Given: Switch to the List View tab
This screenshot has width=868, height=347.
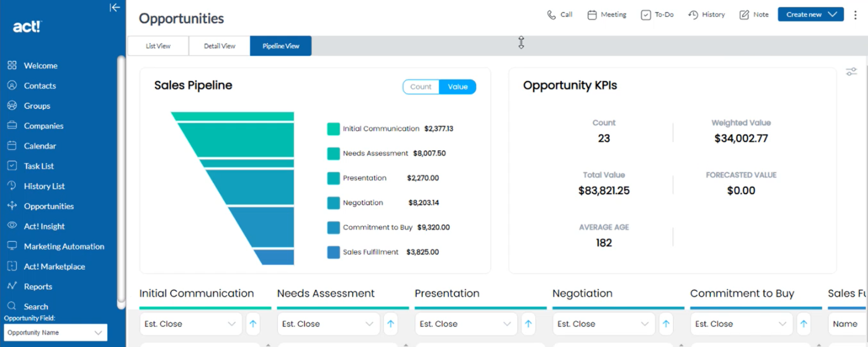Looking at the screenshot, I should (x=158, y=45).
